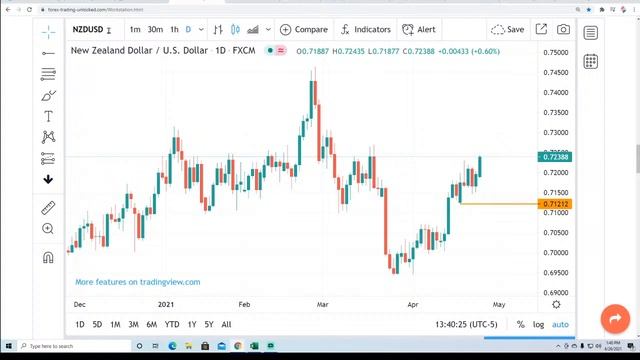The height and width of the screenshot is (360, 640).
Task: Switch to candlestick chart style
Action: pyautogui.click(x=236, y=29)
